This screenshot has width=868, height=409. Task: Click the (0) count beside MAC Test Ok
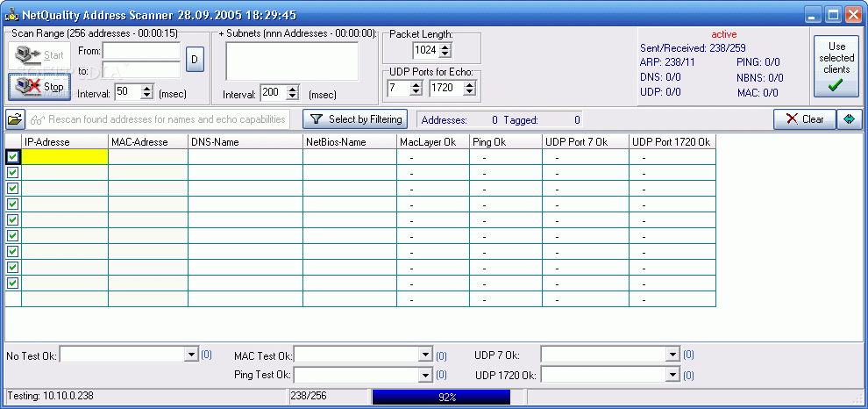(441, 355)
